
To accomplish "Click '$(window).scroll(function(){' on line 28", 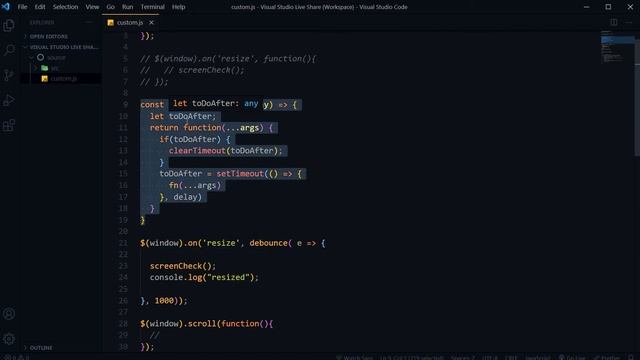I will 207,324.
